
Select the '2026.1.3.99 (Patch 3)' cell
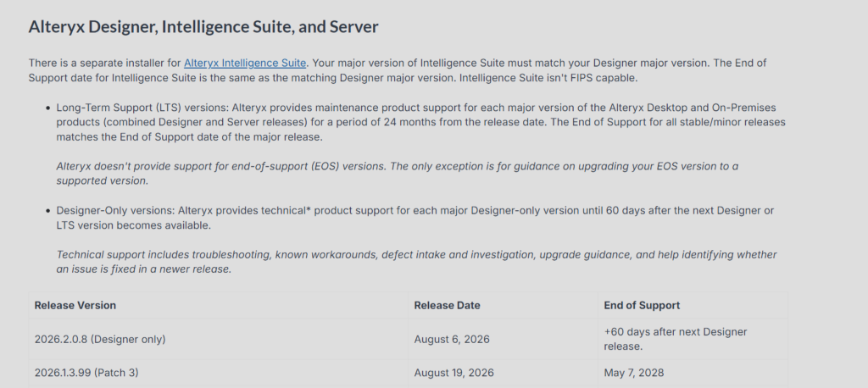[x=218, y=373]
